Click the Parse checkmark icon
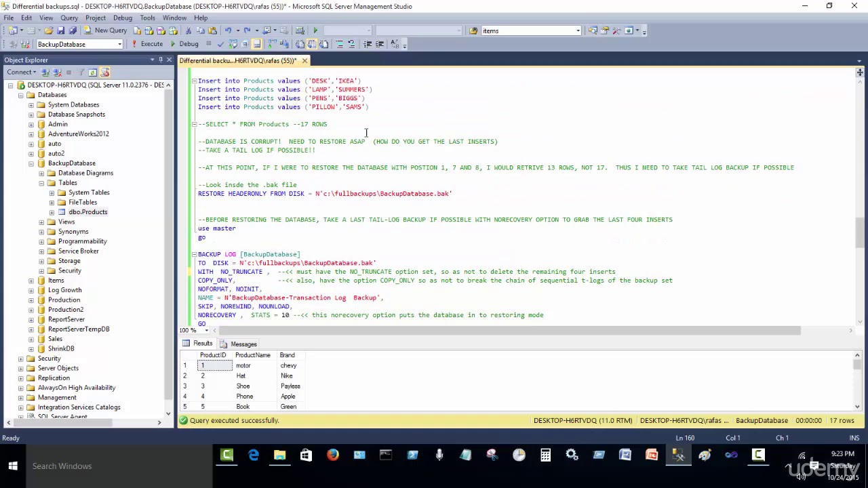The image size is (868, 488). tap(220, 44)
